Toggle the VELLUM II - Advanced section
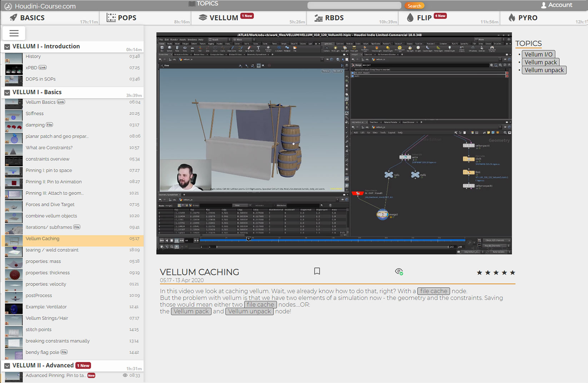Screen dimensions: 588x383 (x=7, y=366)
